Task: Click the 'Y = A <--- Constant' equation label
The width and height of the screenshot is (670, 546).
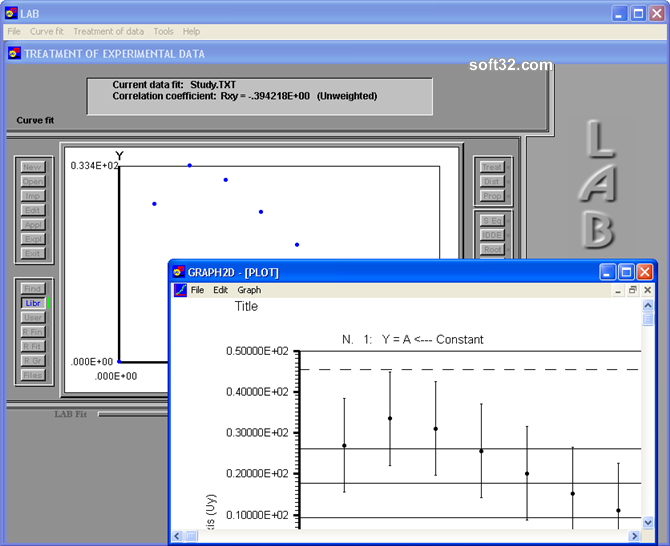Action: coord(432,340)
